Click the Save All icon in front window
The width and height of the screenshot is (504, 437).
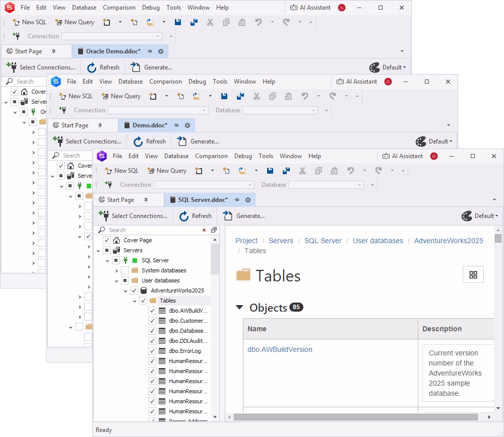pos(286,171)
